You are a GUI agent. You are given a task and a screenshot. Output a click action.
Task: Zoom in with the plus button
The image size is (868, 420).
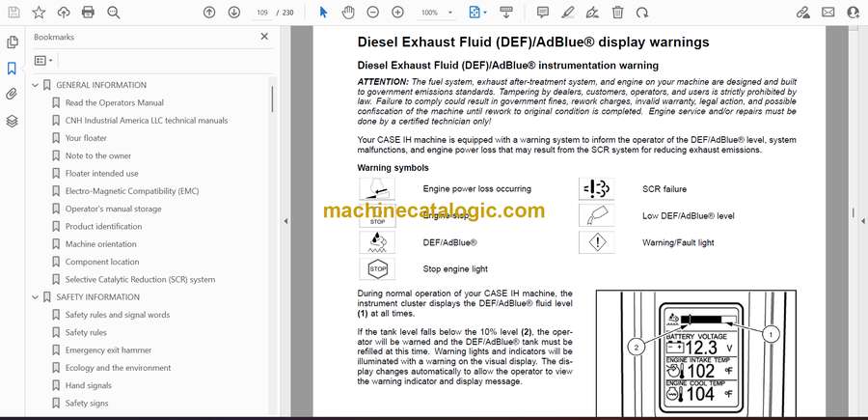click(x=397, y=13)
